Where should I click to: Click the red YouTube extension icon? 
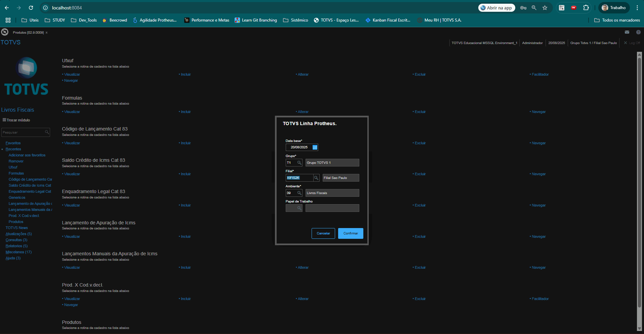point(574,8)
